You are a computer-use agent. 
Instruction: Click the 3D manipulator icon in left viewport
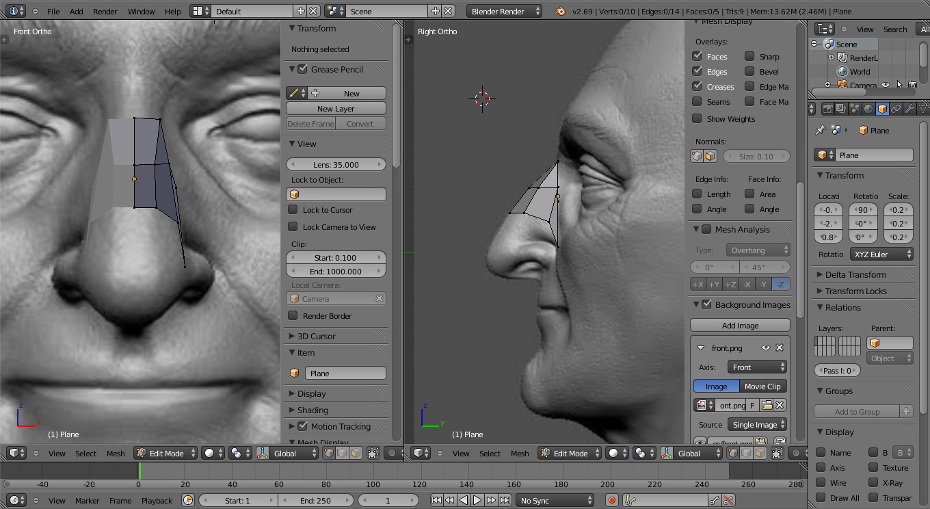(263, 453)
